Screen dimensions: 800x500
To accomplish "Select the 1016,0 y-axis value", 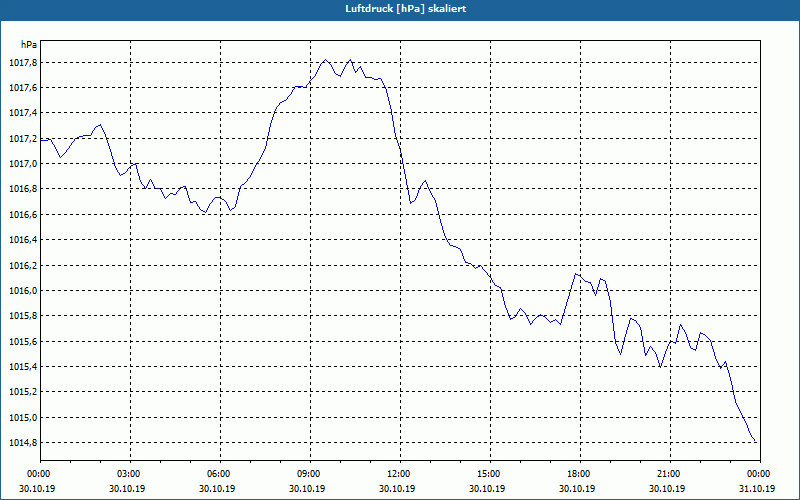I will pos(23,290).
